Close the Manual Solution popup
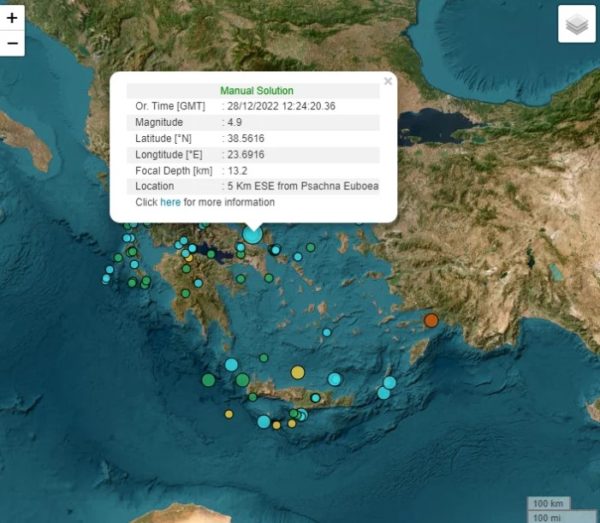 pyautogui.click(x=388, y=82)
